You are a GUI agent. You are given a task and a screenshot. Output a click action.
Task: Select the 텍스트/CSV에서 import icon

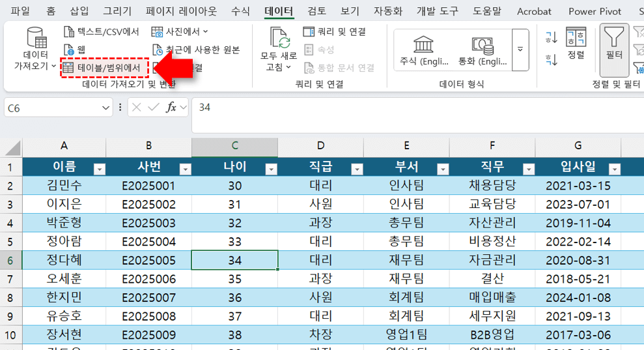click(x=70, y=32)
